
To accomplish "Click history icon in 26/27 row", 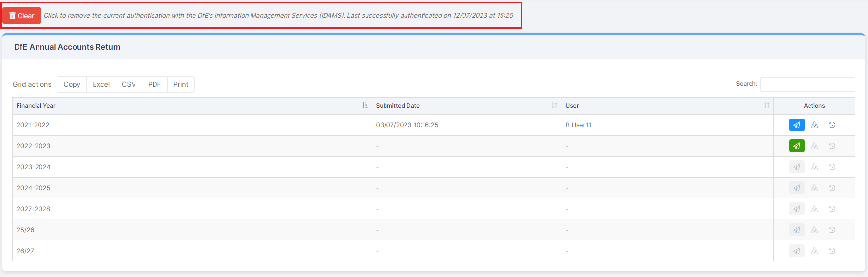I will click(832, 251).
